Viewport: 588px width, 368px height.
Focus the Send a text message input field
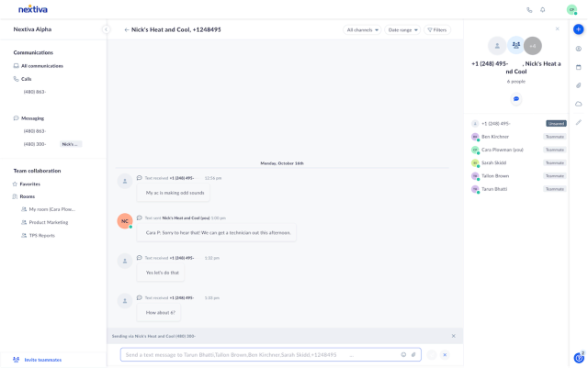[261, 354]
